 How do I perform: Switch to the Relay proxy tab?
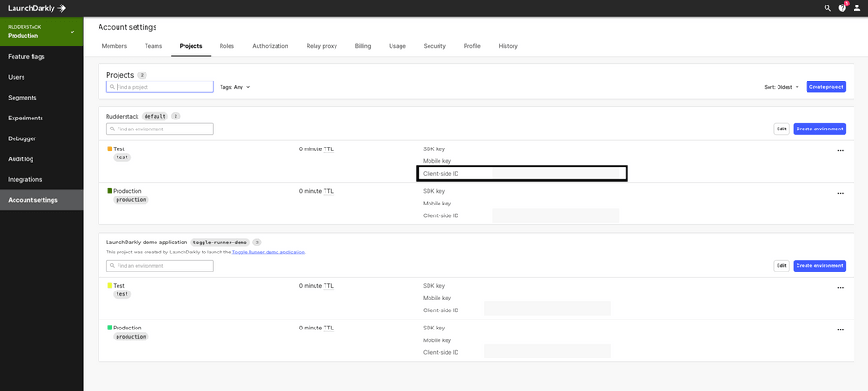tap(322, 46)
